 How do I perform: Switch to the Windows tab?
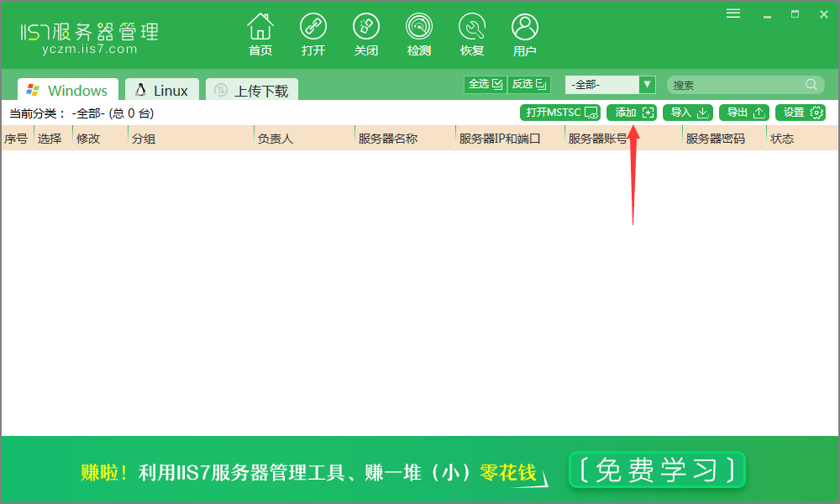(x=68, y=90)
